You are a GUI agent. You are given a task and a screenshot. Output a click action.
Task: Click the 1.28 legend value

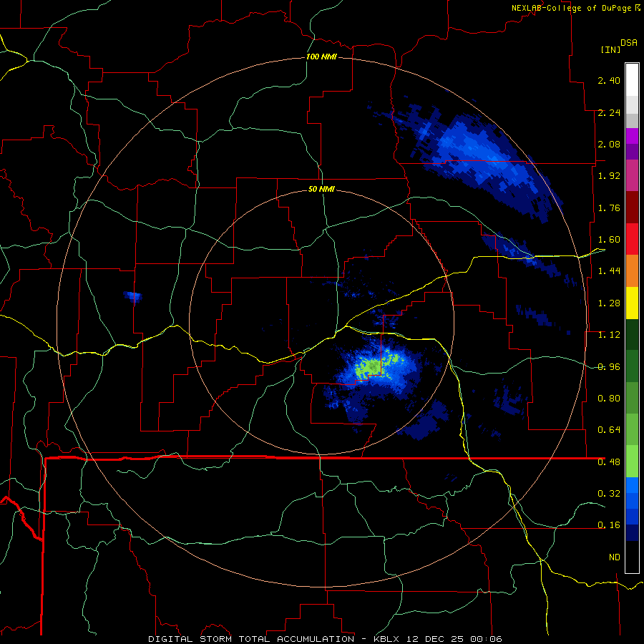click(x=609, y=303)
